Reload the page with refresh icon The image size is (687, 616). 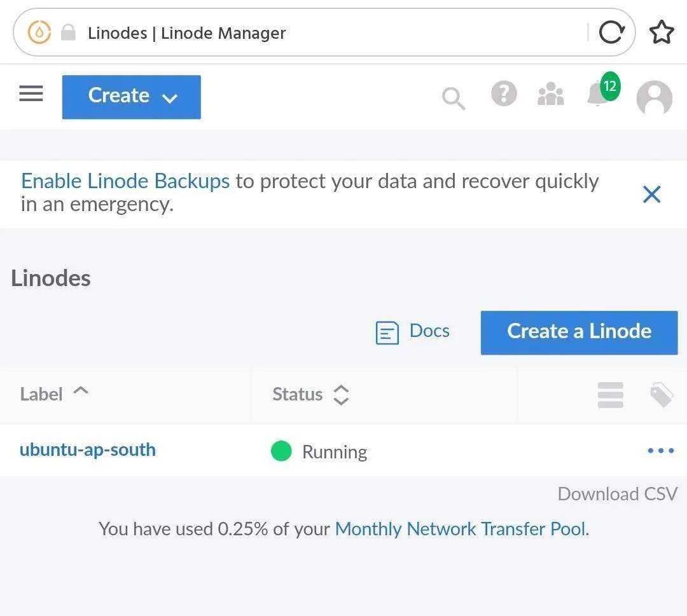coord(611,32)
